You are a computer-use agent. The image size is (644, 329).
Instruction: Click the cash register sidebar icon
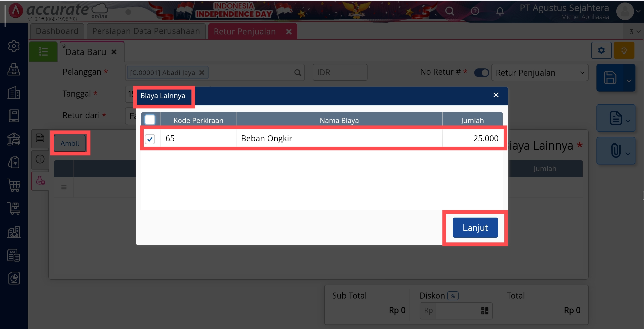14,69
